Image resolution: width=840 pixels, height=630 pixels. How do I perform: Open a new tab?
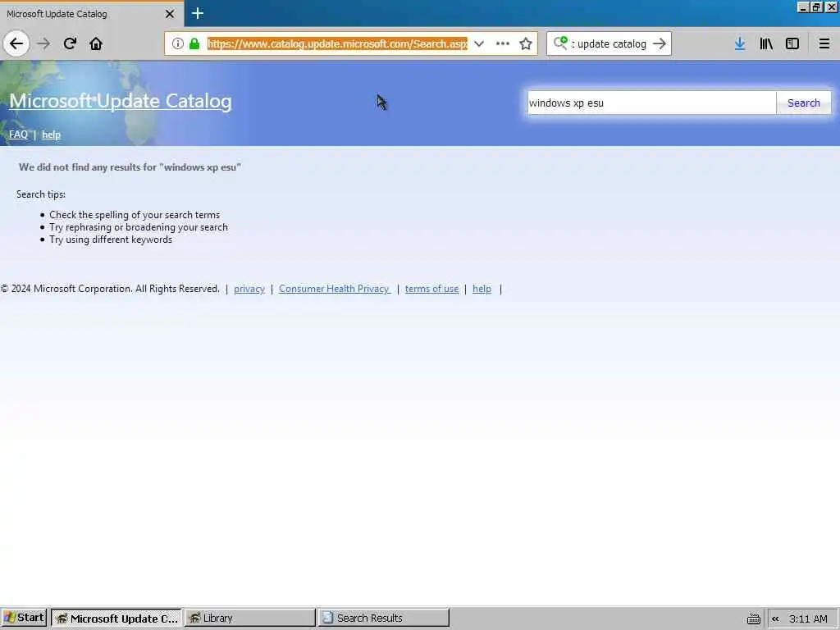pyautogui.click(x=197, y=13)
